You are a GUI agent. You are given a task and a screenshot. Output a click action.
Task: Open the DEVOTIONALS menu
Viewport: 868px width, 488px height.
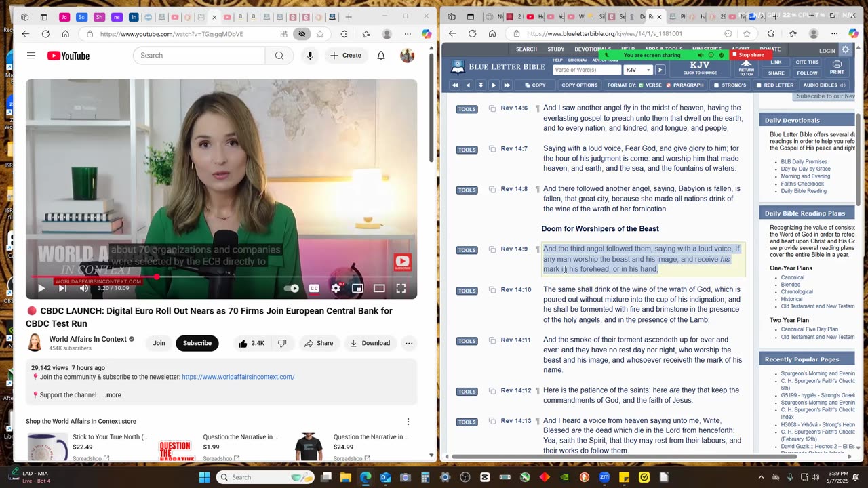(593, 49)
